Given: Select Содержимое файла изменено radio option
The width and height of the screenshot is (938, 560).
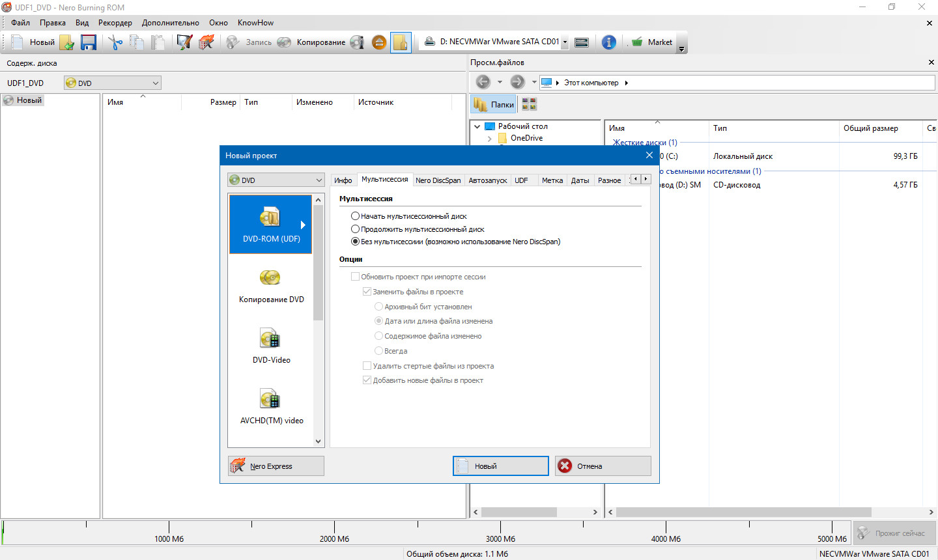Looking at the screenshot, I should pos(378,336).
